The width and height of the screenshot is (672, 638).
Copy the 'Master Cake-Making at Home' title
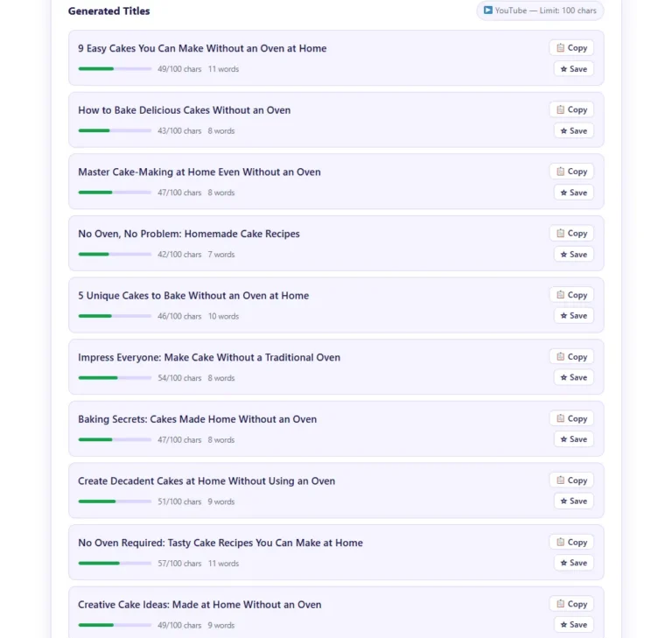pos(571,172)
